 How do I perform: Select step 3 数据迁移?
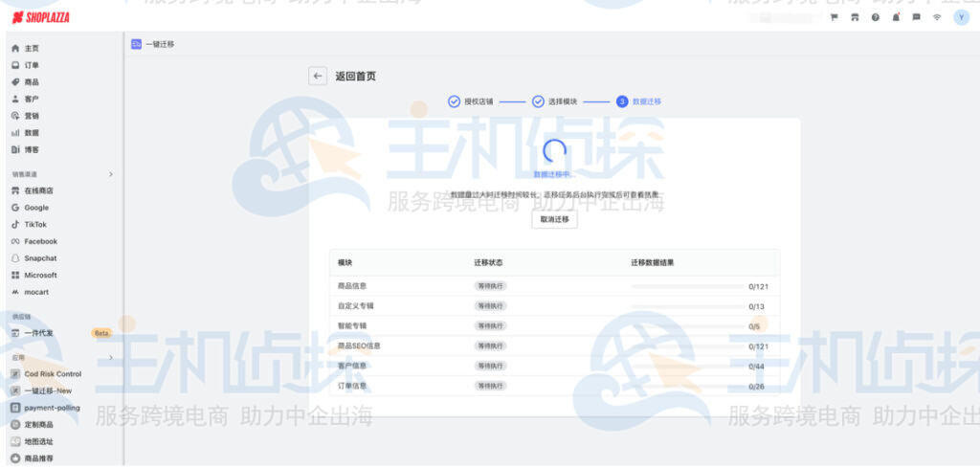[638, 101]
